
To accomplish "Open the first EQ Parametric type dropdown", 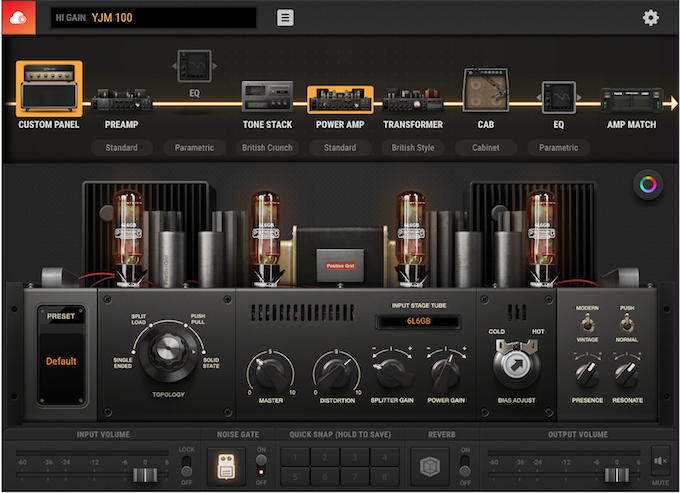I will tap(194, 147).
